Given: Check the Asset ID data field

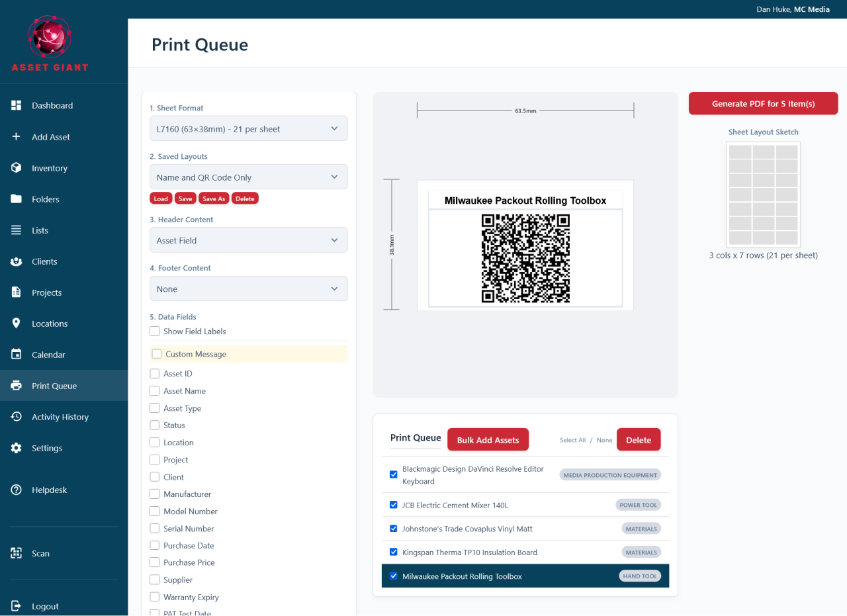Looking at the screenshot, I should tap(155, 374).
